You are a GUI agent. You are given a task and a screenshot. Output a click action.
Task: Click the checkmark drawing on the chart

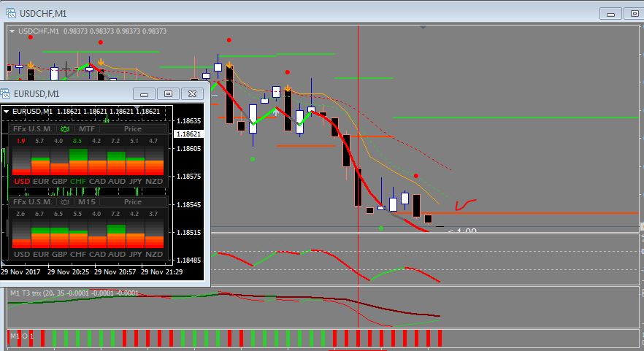tap(465, 204)
